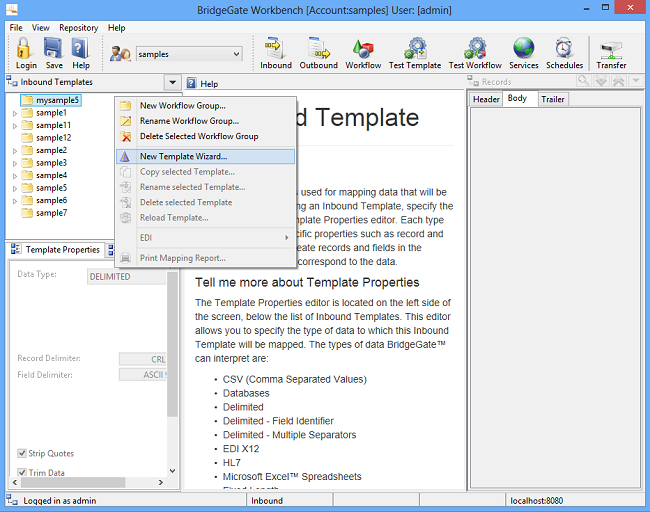Viewport: 650px width, 512px height.
Task: Click the Rename Workflow Group pencil icon
Action: tap(126, 121)
